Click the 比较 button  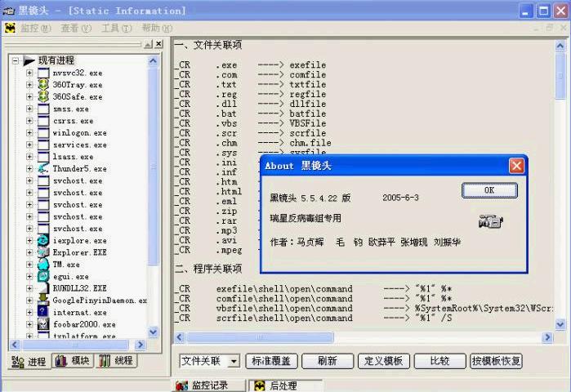pyautogui.click(x=439, y=361)
